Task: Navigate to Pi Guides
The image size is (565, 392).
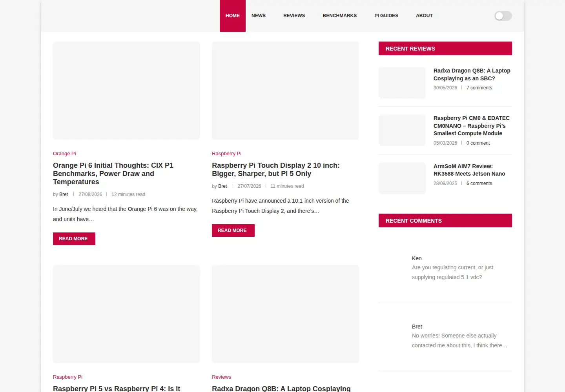Action: [x=386, y=16]
